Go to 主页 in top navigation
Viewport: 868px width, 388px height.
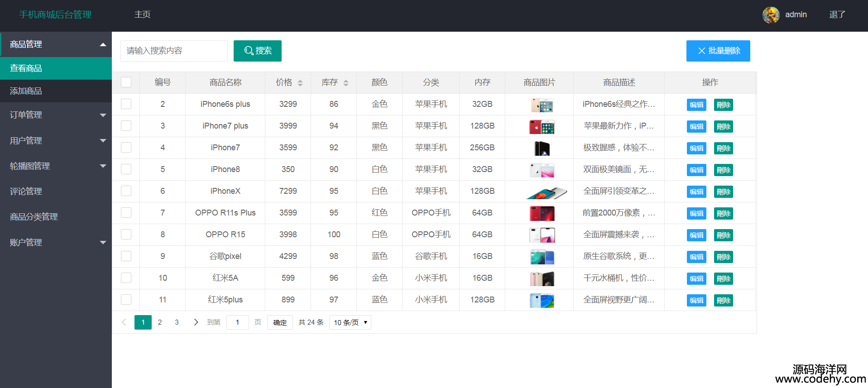pos(143,14)
